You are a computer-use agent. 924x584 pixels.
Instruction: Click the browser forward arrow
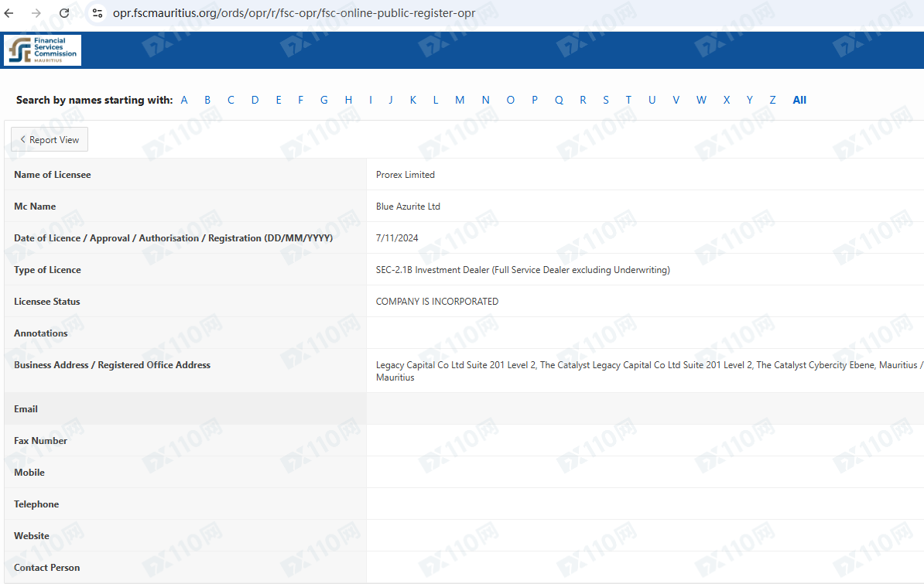(36, 13)
